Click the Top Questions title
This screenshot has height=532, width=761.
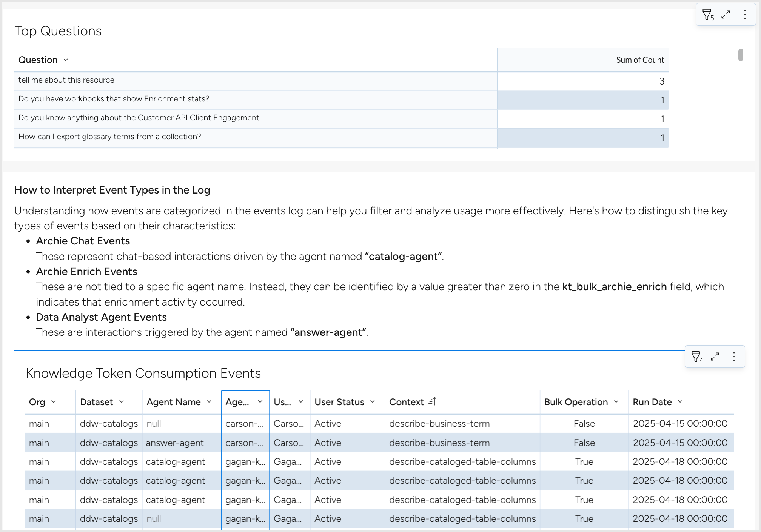(x=58, y=31)
